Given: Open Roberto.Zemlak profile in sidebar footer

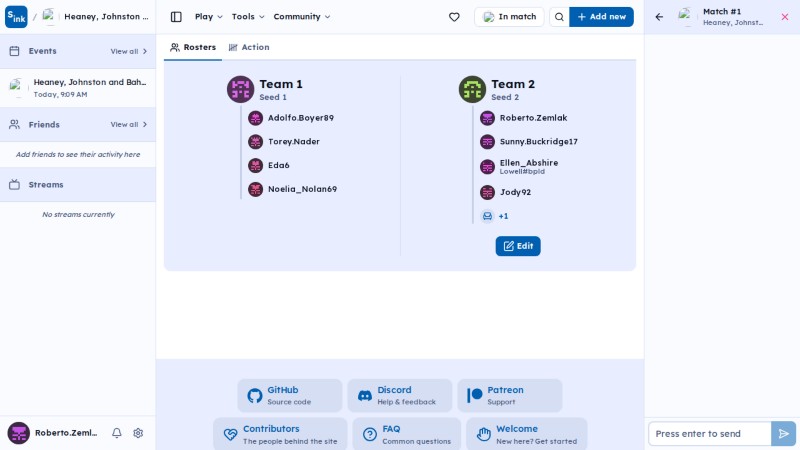Looking at the screenshot, I should tap(53, 433).
